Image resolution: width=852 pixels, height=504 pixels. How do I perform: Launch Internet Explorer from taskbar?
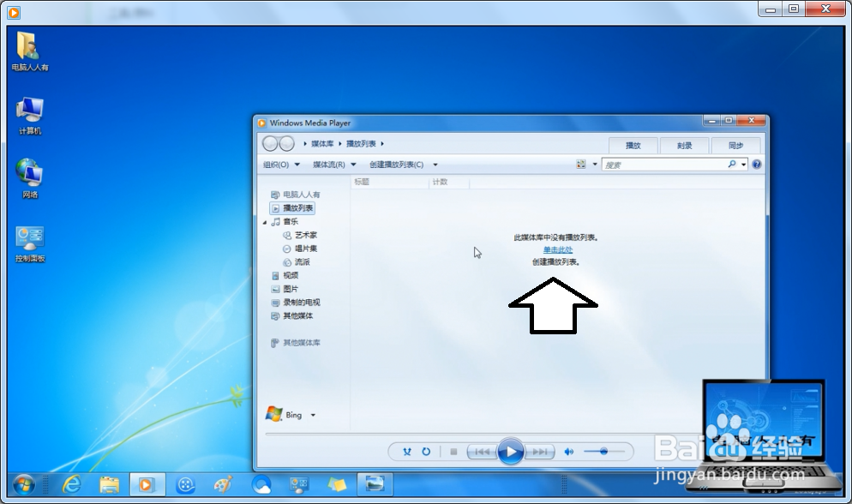pos(72,484)
